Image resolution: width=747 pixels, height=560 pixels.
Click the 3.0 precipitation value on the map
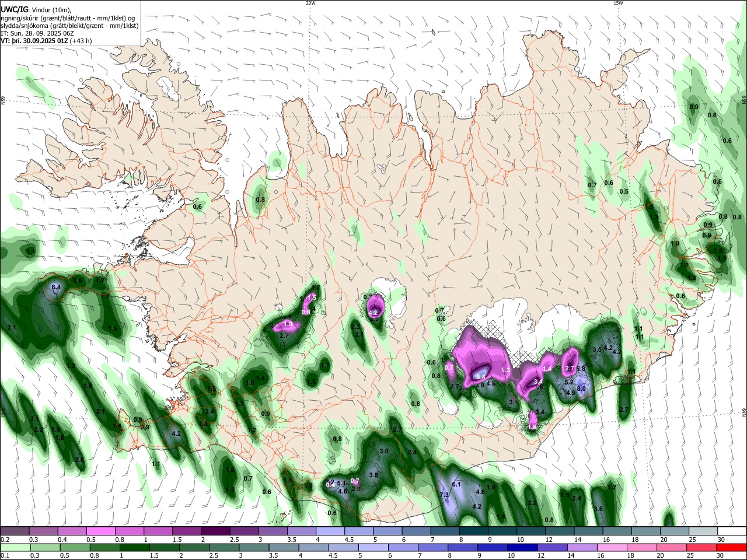384,452
